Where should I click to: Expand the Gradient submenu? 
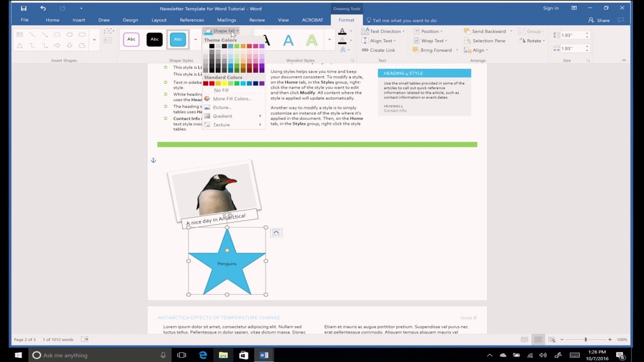pyautogui.click(x=222, y=116)
